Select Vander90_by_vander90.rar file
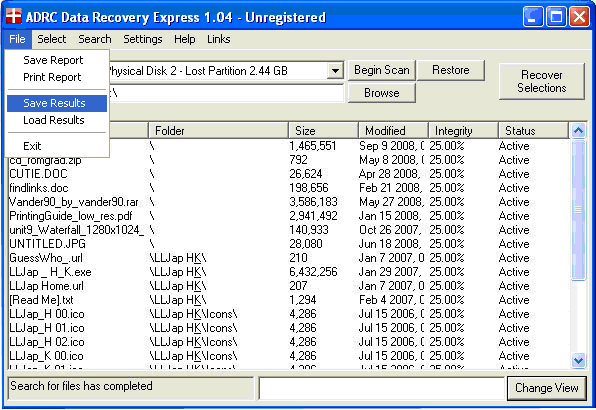 [289, 202]
